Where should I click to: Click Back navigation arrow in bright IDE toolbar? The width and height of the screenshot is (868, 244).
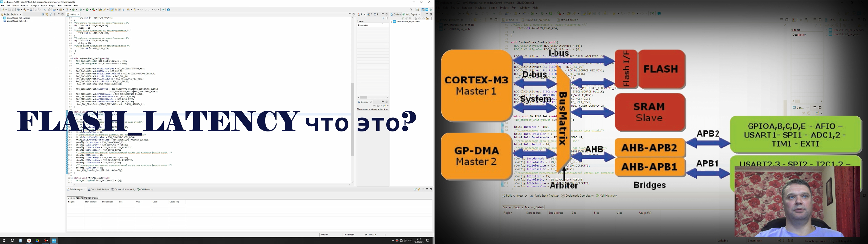pyautogui.click(x=149, y=10)
